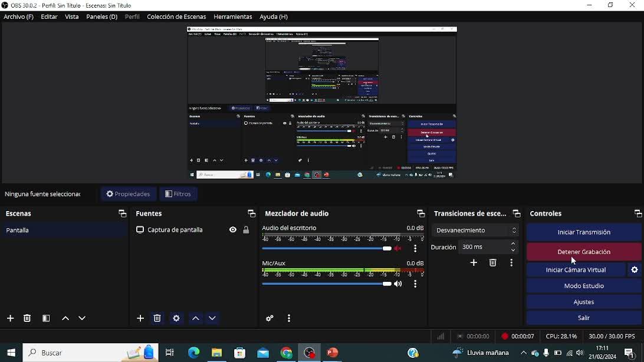Increase Duración value with up stepper
644x362 pixels.
click(513, 244)
